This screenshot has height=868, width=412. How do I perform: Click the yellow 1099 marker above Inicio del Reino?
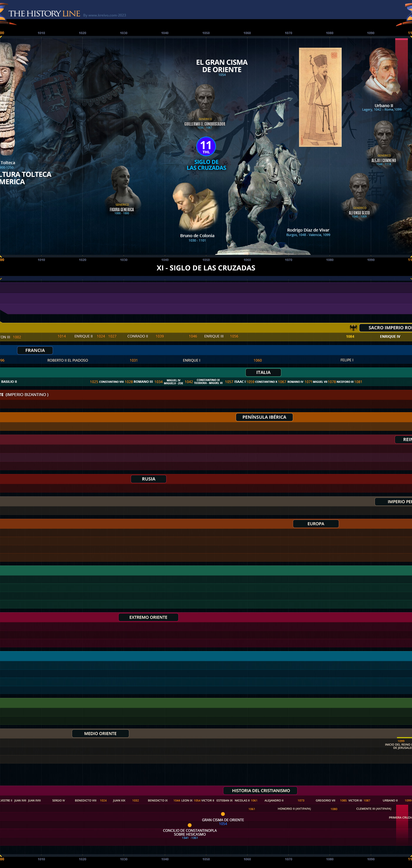tap(404, 738)
